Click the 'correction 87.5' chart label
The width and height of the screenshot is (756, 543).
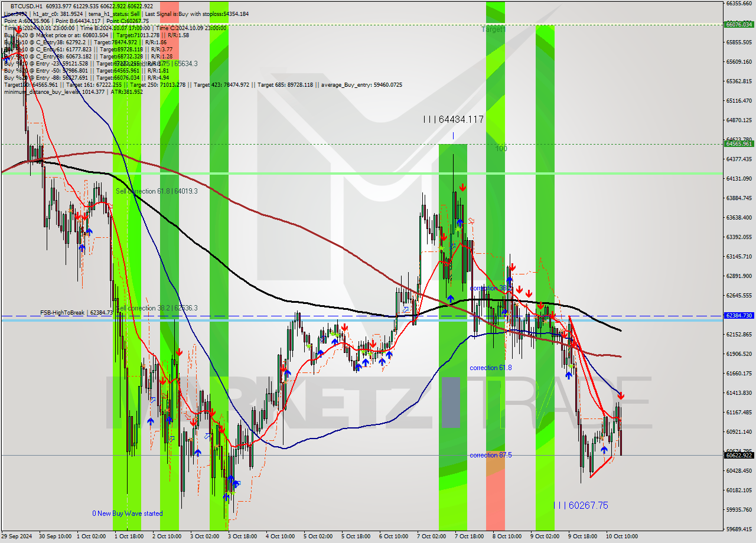(491, 455)
